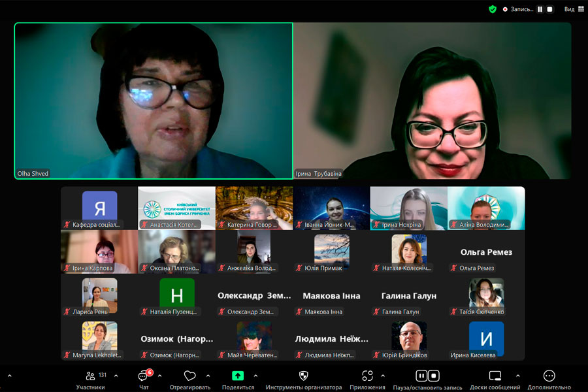
Task: Click the Анжеліка Волод... participant tile
Action: tap(254, 252)
